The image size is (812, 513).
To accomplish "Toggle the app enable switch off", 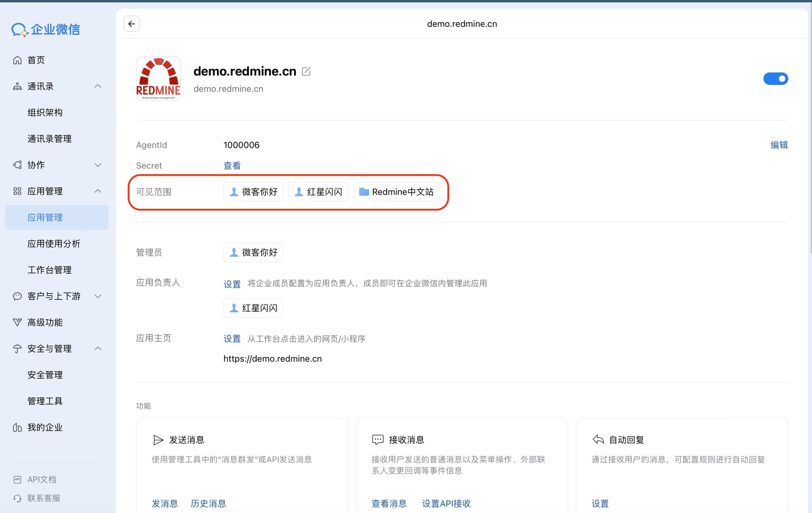I will click(775, 79).
